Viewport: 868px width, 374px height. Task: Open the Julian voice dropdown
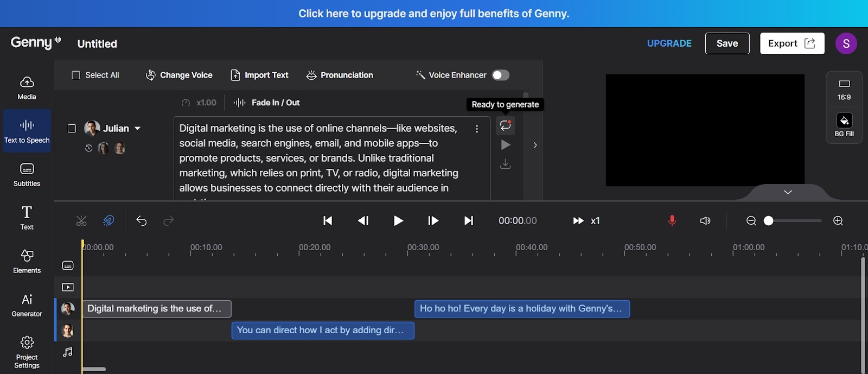[x=138, y=129]
